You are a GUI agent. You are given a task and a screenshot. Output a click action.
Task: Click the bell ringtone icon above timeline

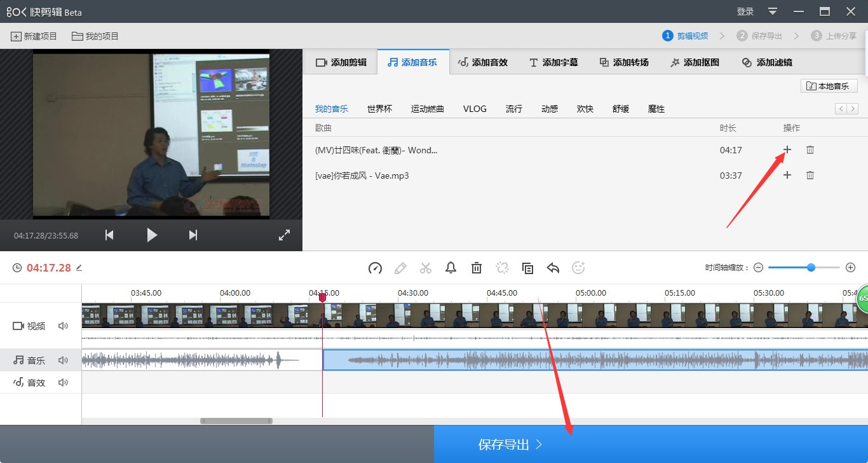(451, 268)
